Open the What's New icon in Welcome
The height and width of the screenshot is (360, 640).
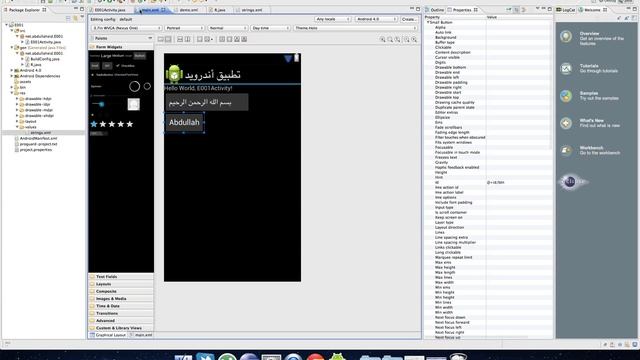[x=566, y=123]
